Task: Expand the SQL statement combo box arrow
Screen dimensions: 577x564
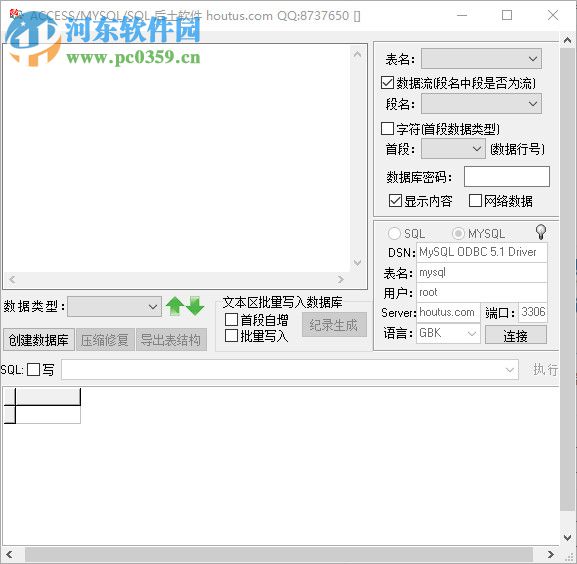Action: click(x=510, y=370)
